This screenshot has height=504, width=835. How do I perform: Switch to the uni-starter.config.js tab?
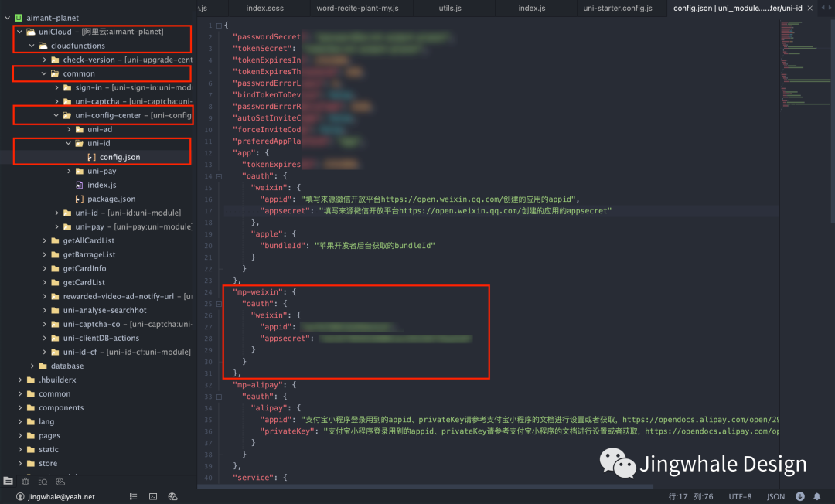[618, 8]
